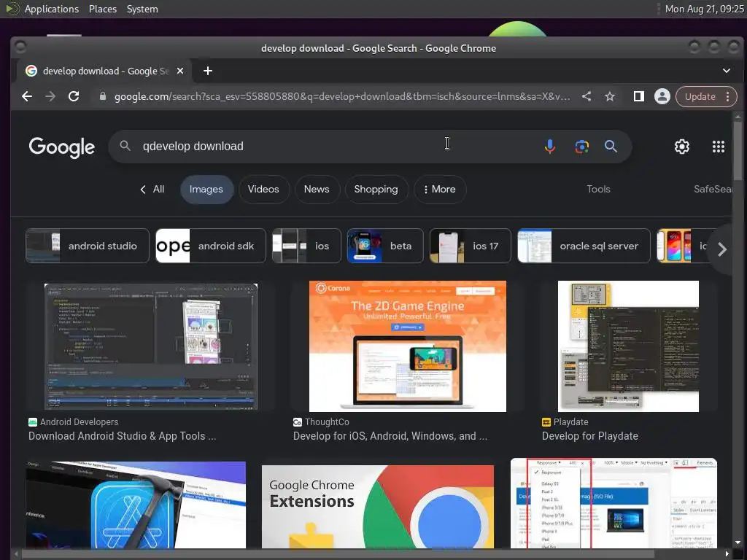Select the Images search tab
Image resolution: width=747 pixels, height=560 pixels.
(206, 189)
